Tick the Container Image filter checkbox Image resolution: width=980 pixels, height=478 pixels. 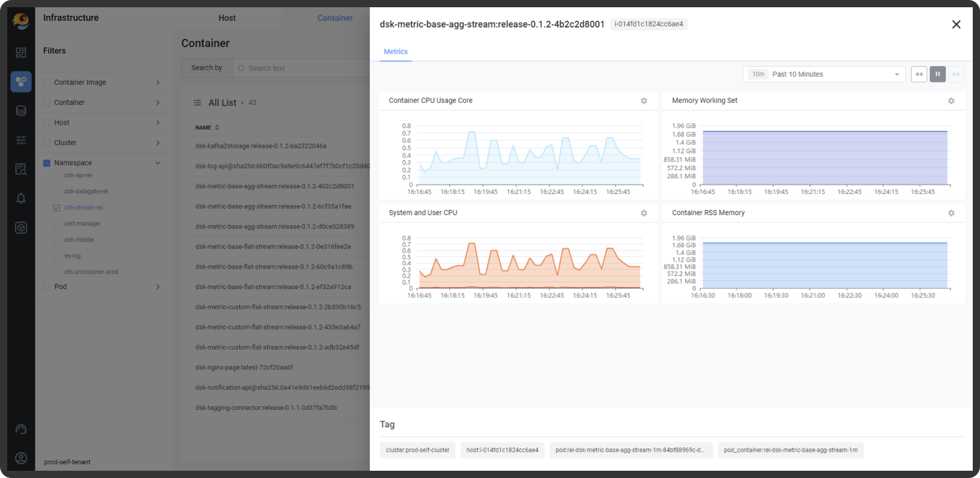(x=47, y=83)
